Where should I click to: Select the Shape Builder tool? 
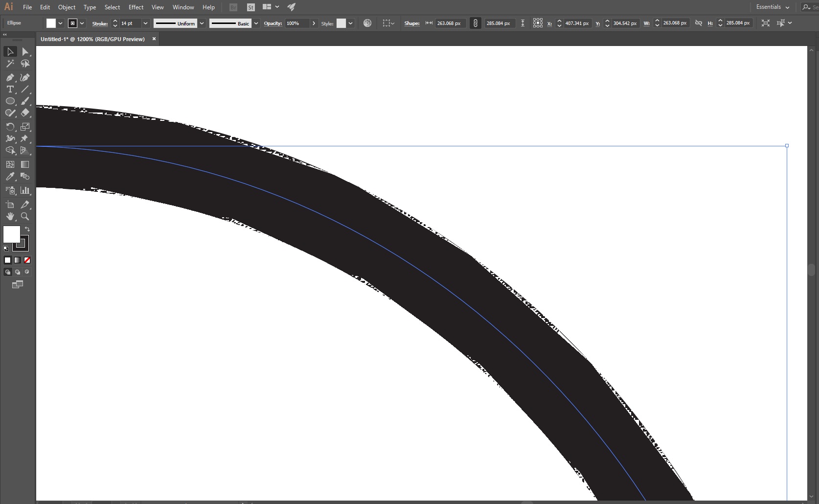tap(10, 150)
